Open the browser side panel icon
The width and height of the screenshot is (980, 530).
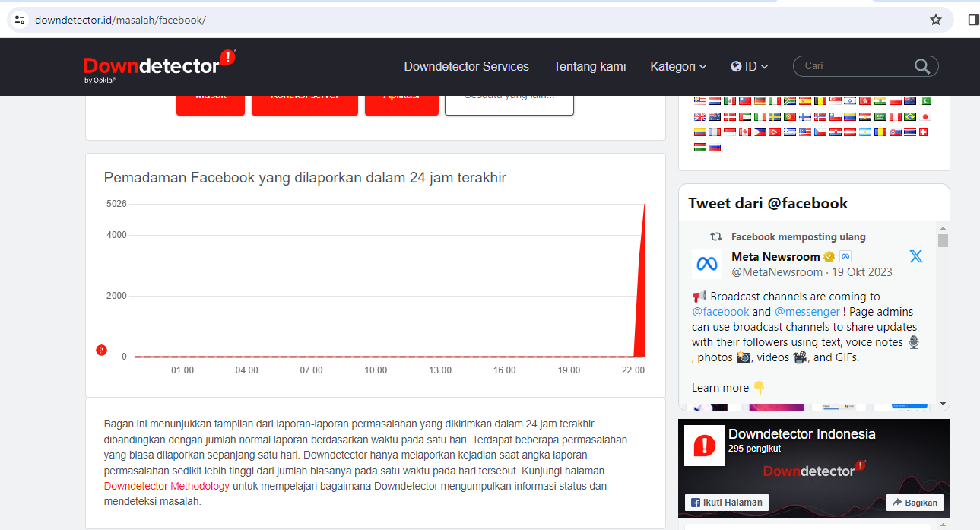973,20
